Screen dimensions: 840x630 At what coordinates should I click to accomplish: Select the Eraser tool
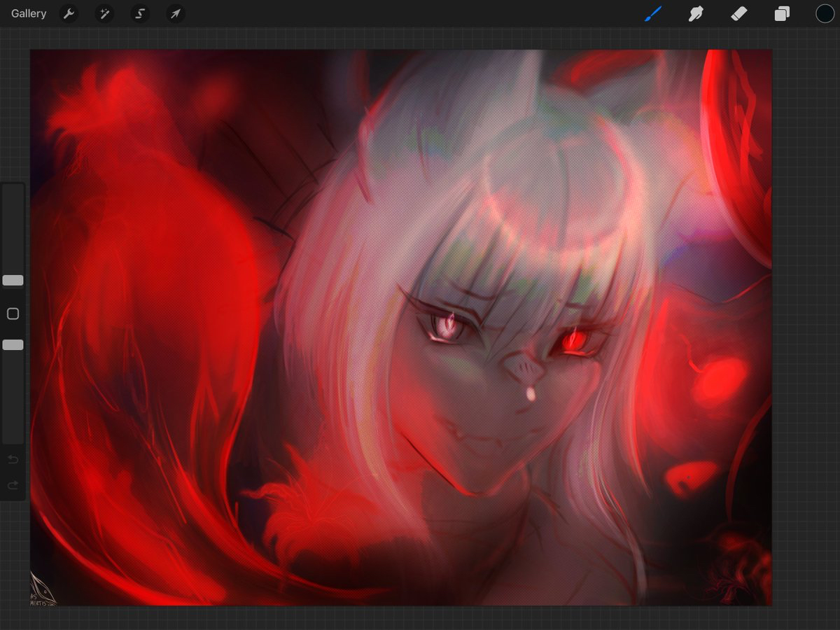[x=738, y=14]
